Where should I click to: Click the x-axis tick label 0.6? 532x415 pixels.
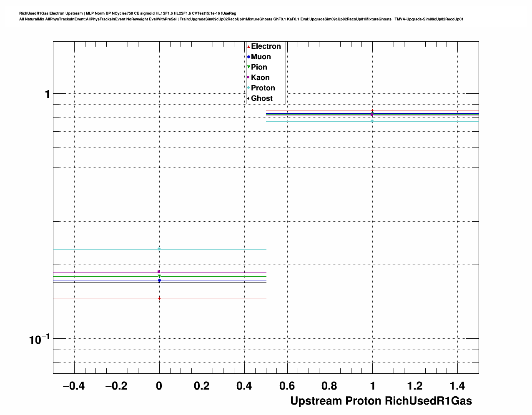[287, 386]
